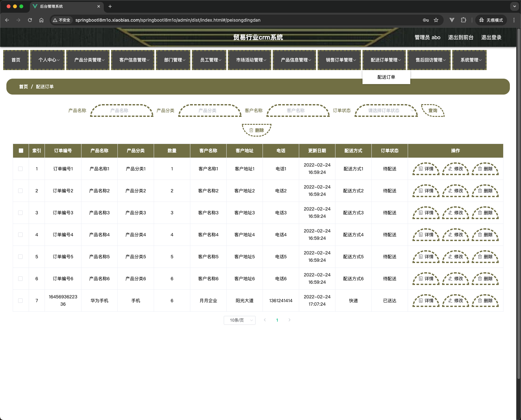Open the 售后回访管理 menu

point(429,60)
